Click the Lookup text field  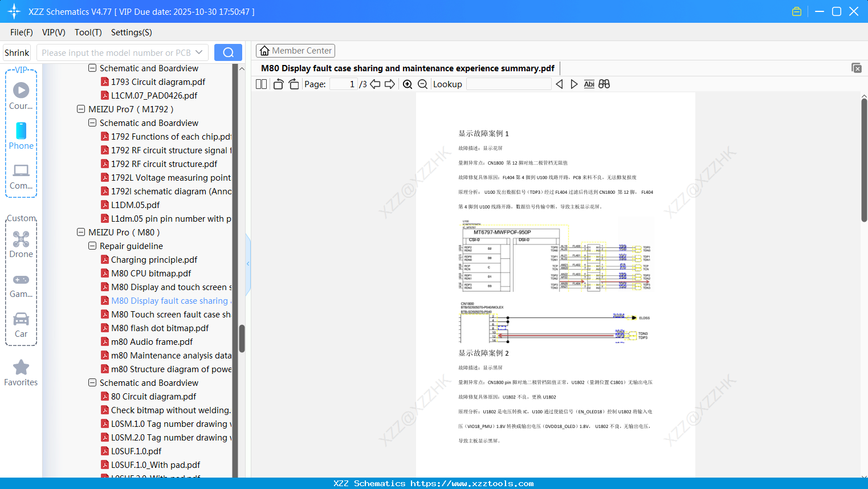(509, 84)
